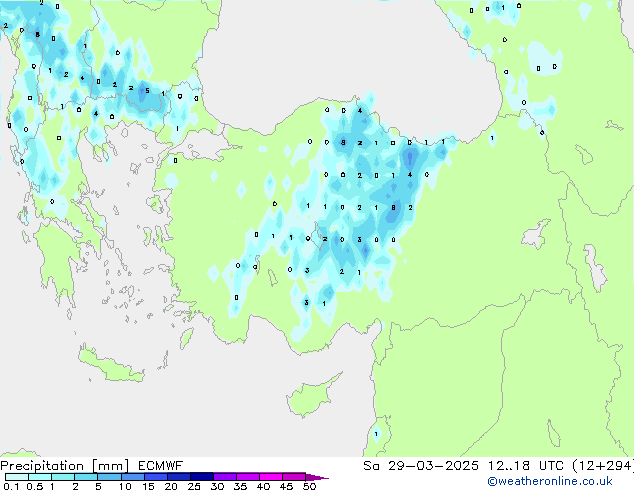Click the '50' legend scale label
Screen dimensions: 634x490
coord(309,486)
